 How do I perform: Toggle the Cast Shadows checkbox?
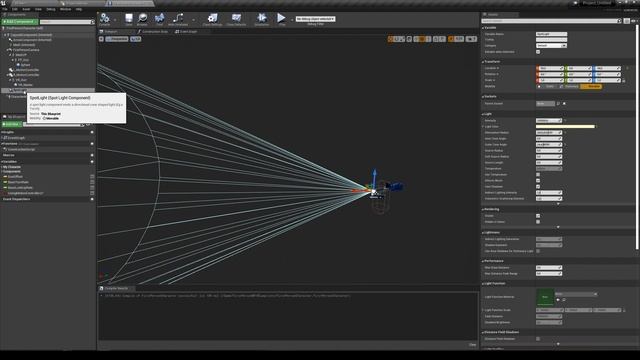(538, 187)
